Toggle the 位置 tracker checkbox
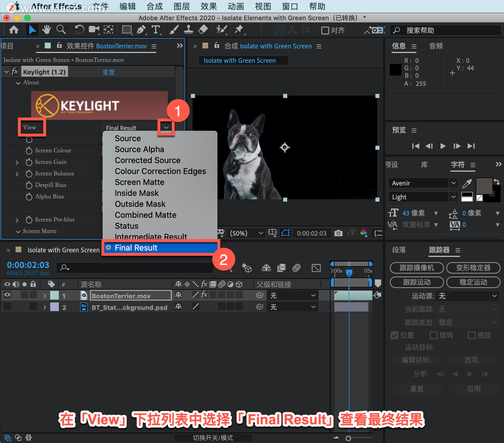The image size is (504, 443). (x=394, y=335)
